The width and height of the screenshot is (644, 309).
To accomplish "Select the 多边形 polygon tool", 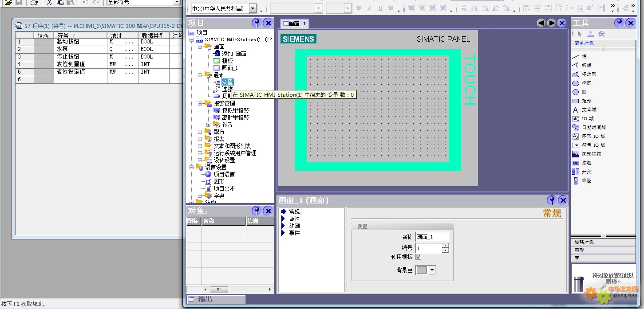I will pos(584,74).
